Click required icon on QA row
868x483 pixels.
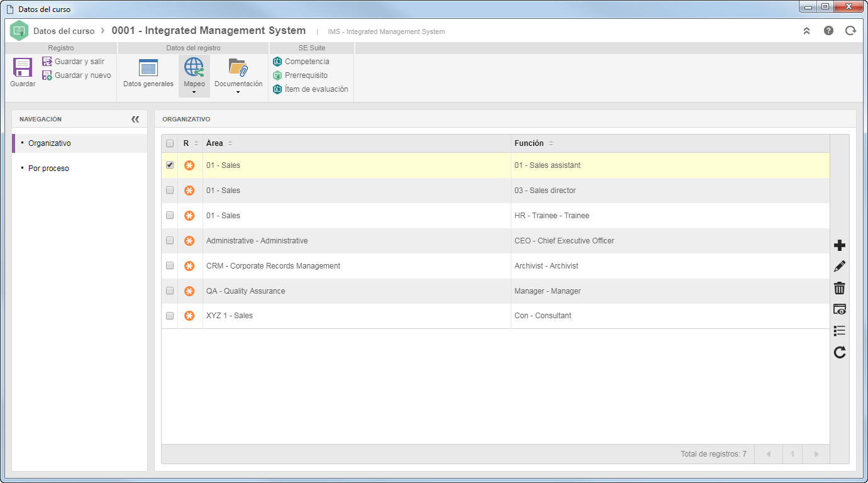(x=189, y=291)
